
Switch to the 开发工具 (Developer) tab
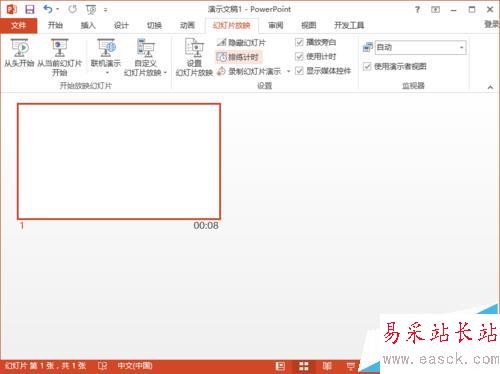(x=349, y=25)
